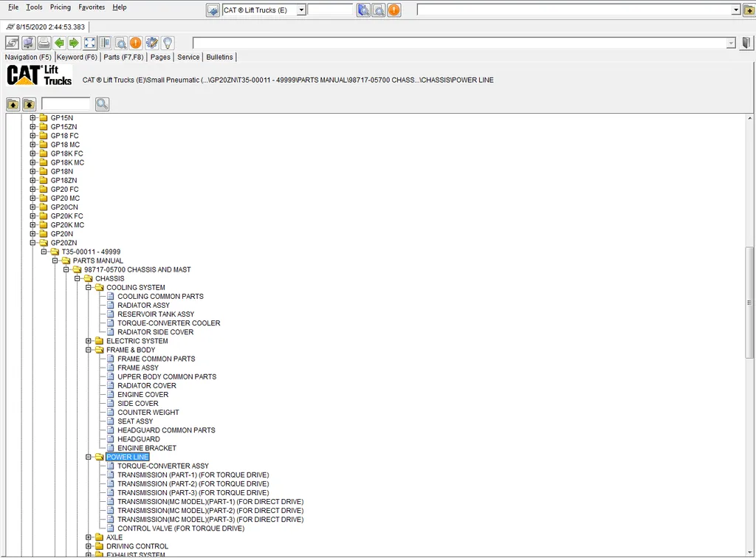This screenshot has width=756, height=558.
Task: Click the folder up-one-level icon
Action: click(13, 104)
